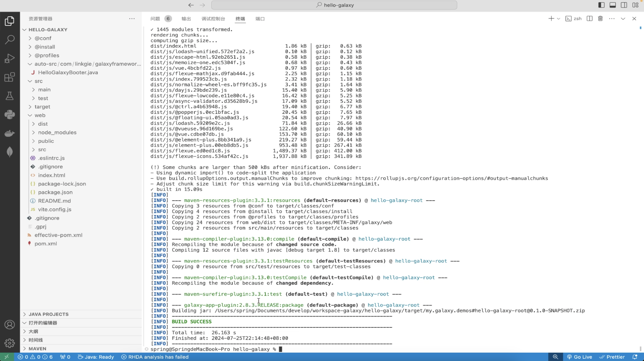Switch to the 端口 ports tab
This screenshot has height=361, width=644.
coord(260,19)
